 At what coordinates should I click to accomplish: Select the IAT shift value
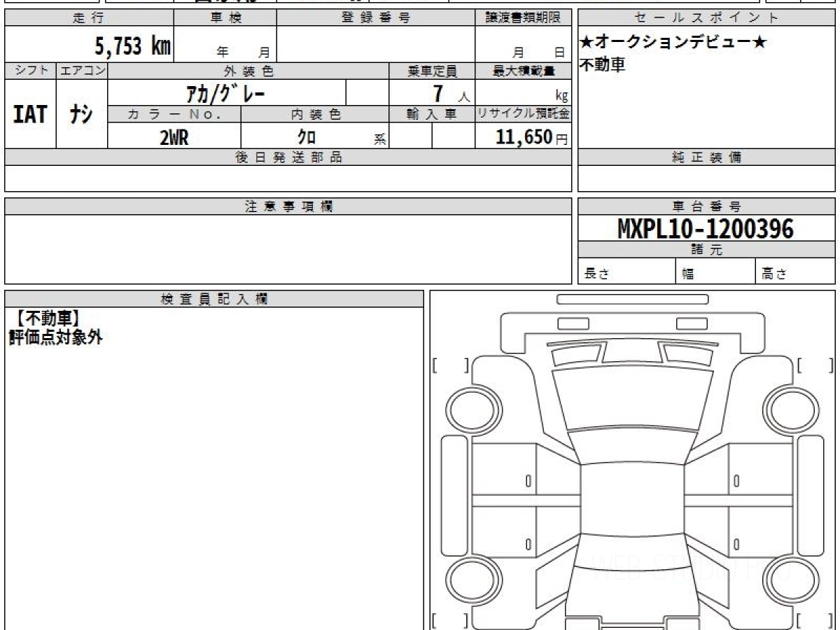[x=30, y=114]
